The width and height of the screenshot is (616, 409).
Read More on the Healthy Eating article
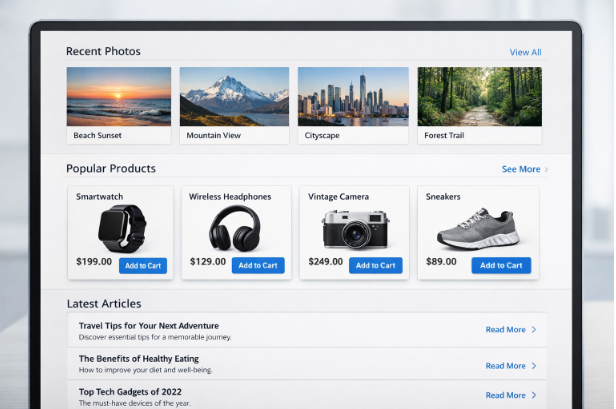coord(506,366)
